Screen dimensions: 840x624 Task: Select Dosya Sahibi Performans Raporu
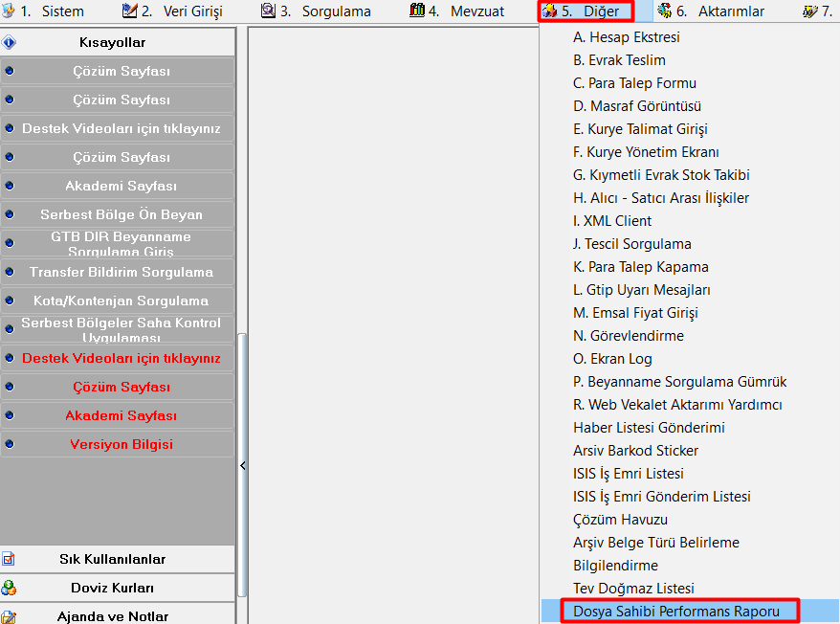point(675,611)
